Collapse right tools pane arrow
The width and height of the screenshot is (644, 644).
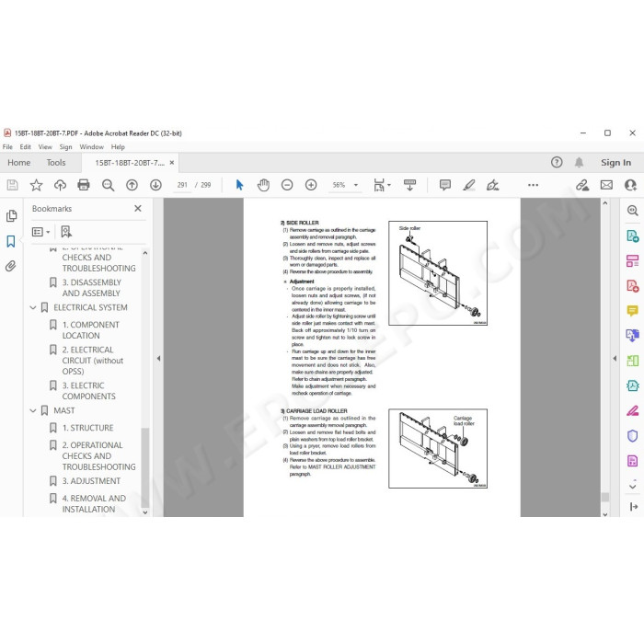615,358
